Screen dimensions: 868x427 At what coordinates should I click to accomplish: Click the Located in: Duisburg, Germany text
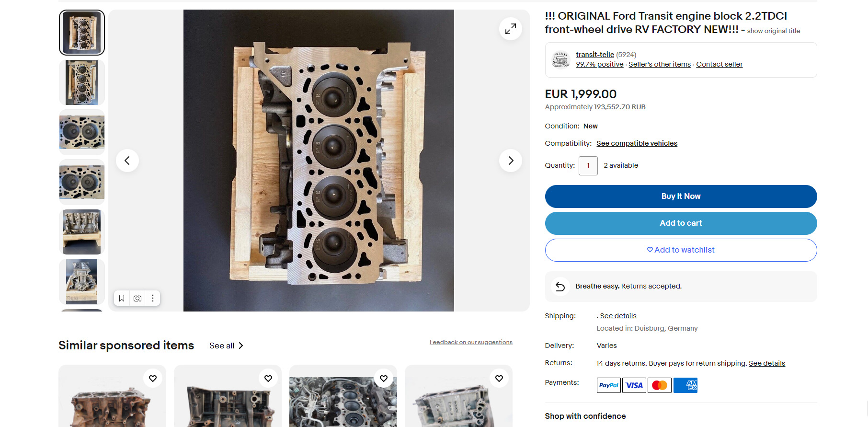(x=647, y=328)
